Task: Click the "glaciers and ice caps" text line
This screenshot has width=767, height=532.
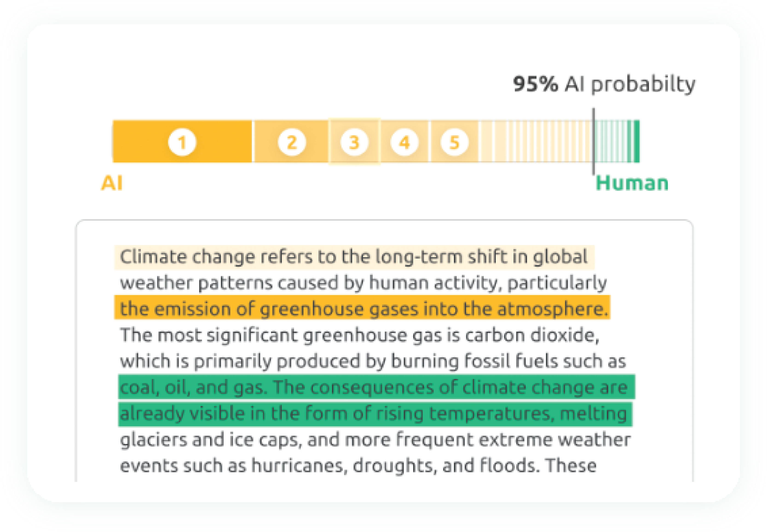Action: point(375,439)
